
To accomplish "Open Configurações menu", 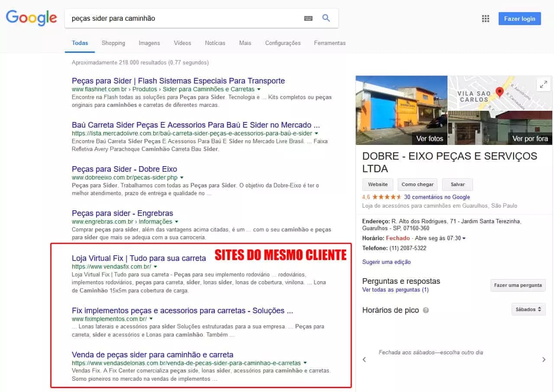I will tap(283, 43).
